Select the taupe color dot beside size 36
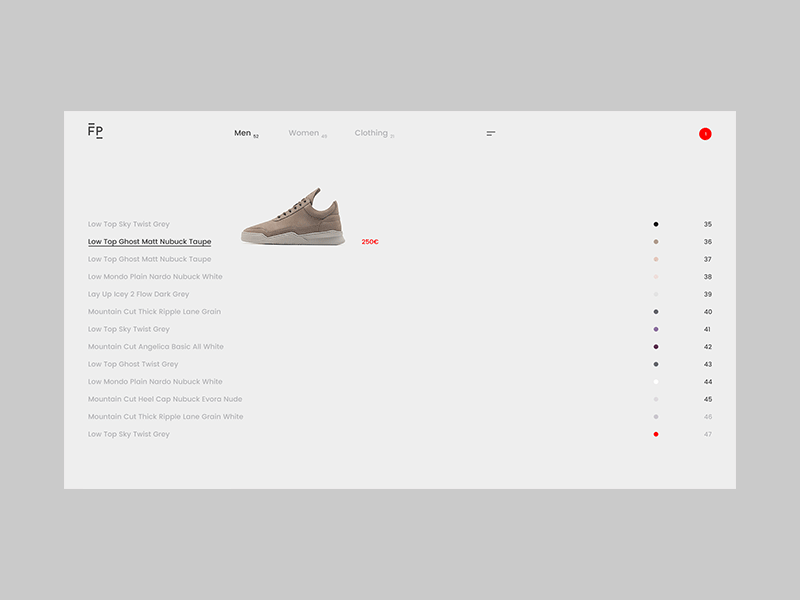800x600 pixels. coord(656,241)
